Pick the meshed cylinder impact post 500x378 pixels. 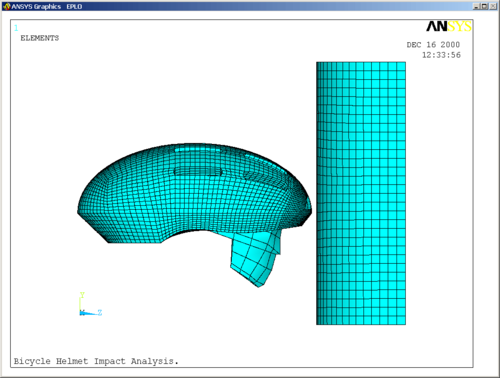361,193
